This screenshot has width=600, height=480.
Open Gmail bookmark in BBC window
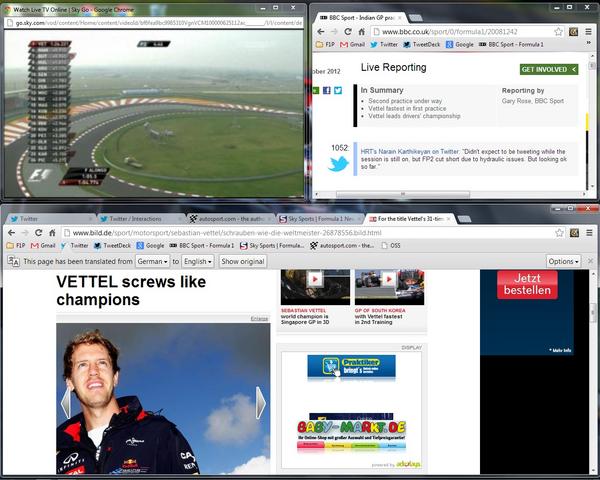tap(352, 44)
